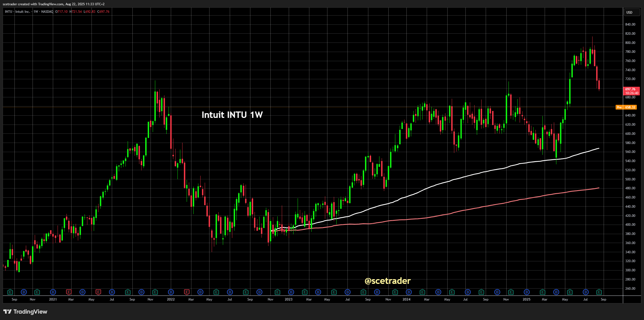The width and height of the screenshot is (644, 320).
Task: Click the last earnings marker before Sep 2025
Action: coord(599,292)
